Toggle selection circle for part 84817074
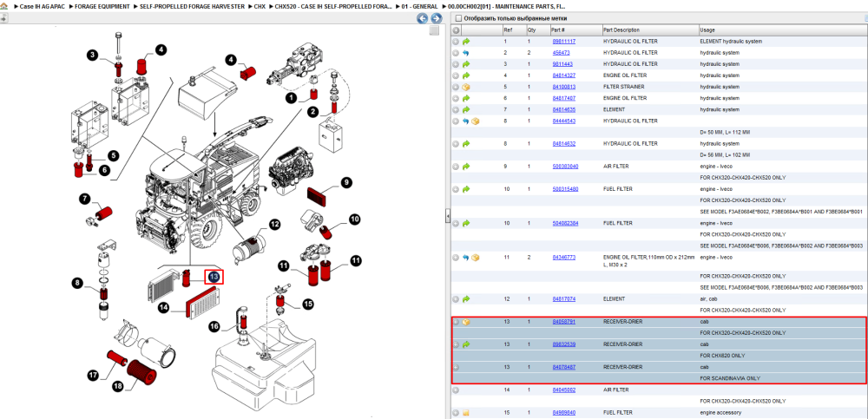Image resolution: width=868 pixels, height=419 pixels. coord(456,299)
